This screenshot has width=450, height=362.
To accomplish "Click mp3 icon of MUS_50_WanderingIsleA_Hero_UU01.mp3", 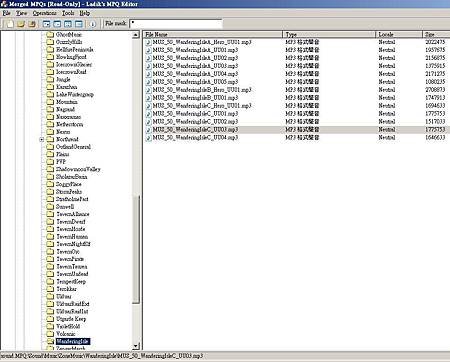I will point(148,42).
